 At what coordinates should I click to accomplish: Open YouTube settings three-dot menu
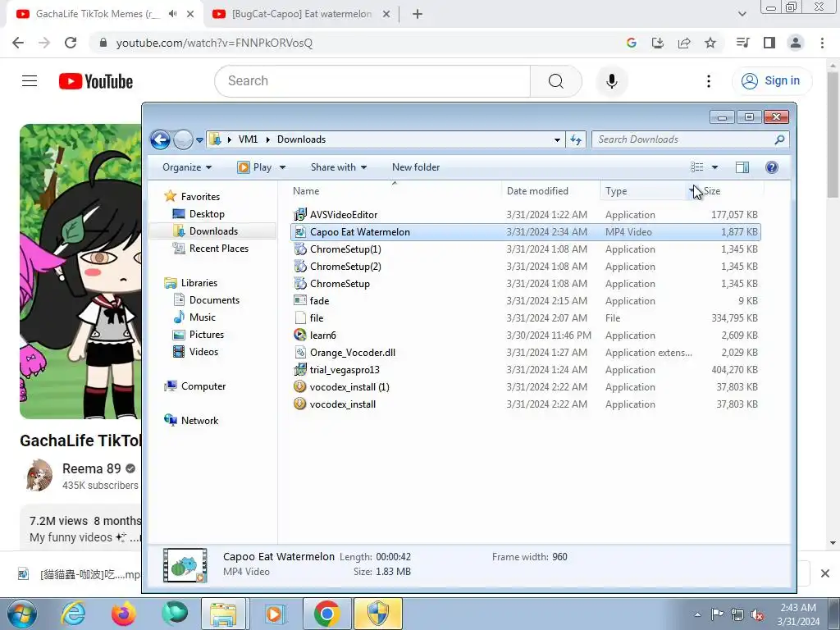coord(709,81)
